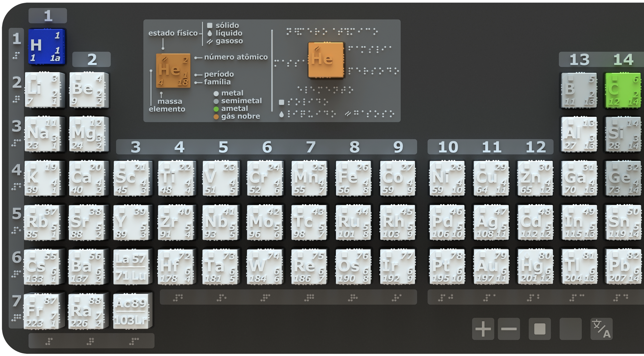Toggle the metal legend dot
644x356 pixels.
click(216, 93)
